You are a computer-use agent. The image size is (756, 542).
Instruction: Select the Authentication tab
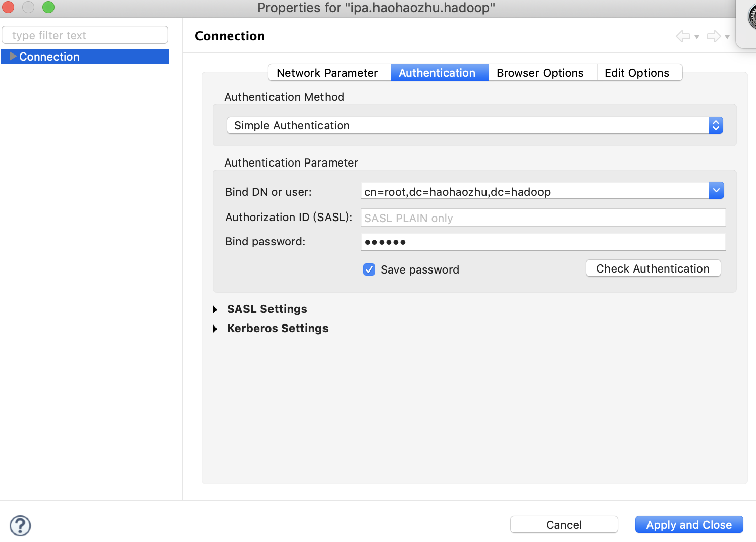pos(437,72)
